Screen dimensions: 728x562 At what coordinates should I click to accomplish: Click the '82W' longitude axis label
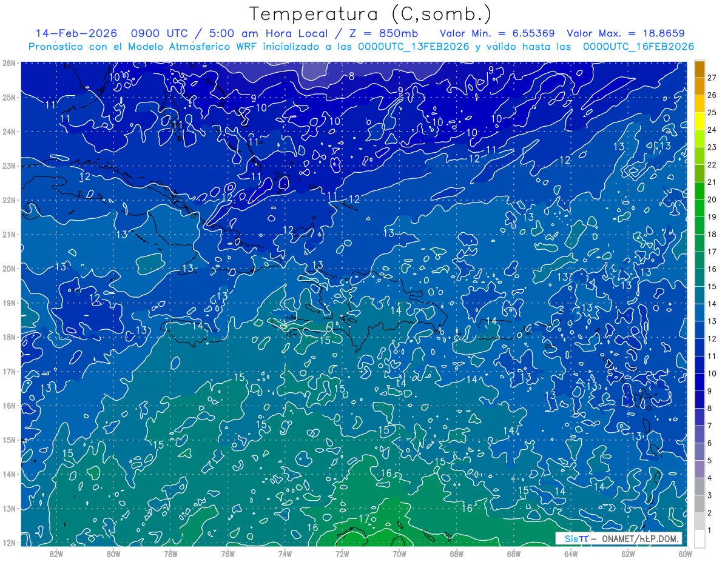click(56, 554)
